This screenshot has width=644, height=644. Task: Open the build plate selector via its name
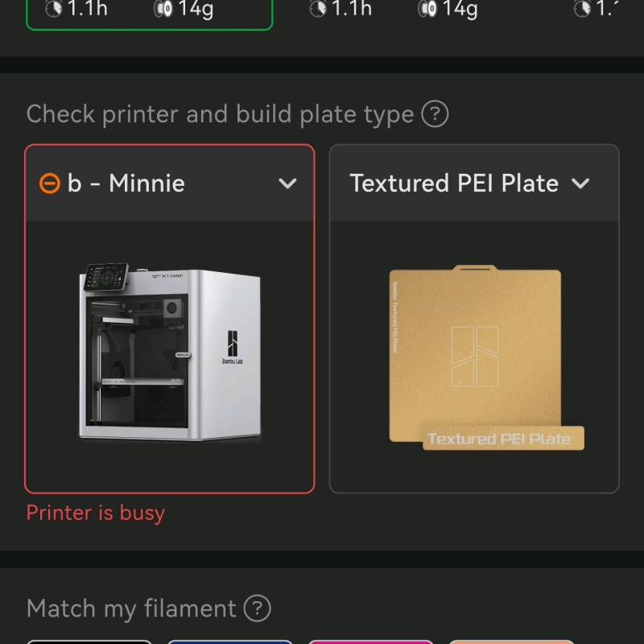454,184
